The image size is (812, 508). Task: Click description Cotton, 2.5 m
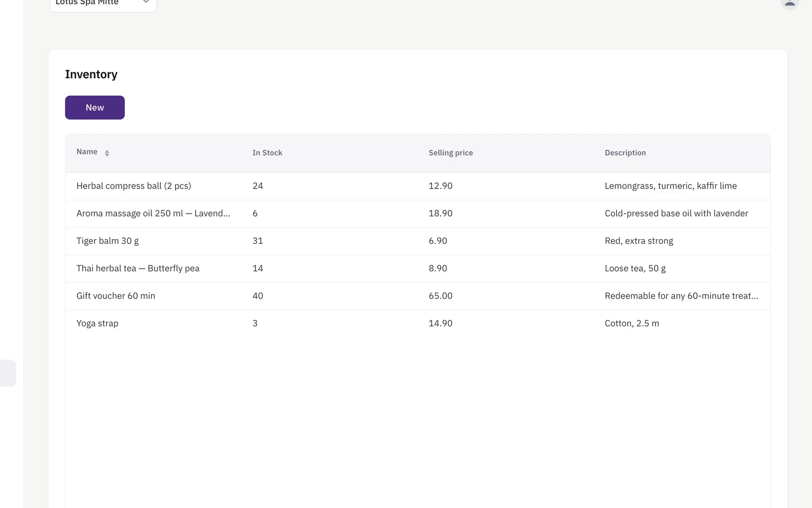(632, 323)
